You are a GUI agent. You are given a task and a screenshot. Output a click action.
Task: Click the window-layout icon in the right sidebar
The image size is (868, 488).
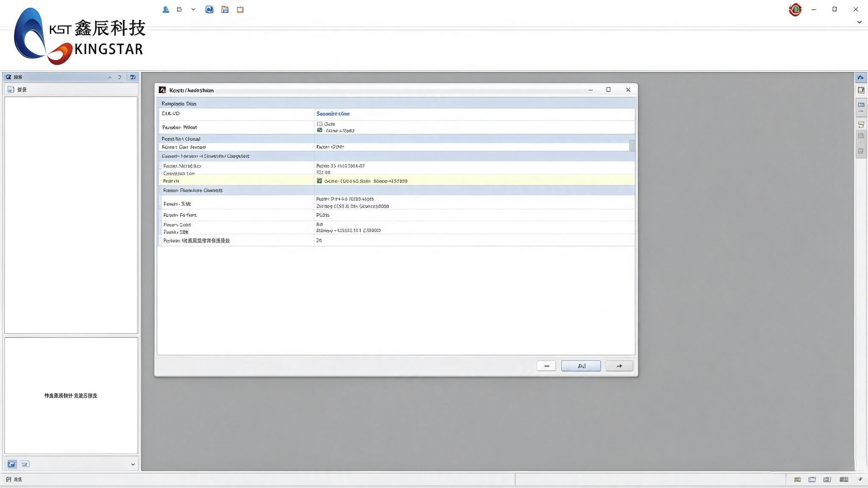coord(861,90)
